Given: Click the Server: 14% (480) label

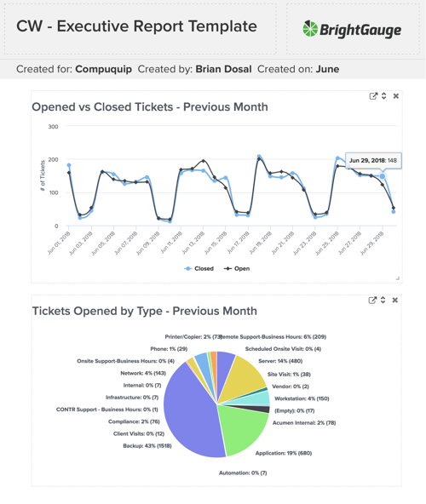Looking at the screenshot, I should tap(280, 361).
